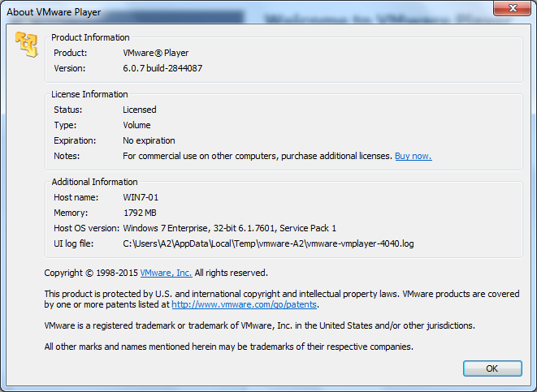537x392 pixels.
Task: Click the 1792 MB memory value
Action: 141,213
